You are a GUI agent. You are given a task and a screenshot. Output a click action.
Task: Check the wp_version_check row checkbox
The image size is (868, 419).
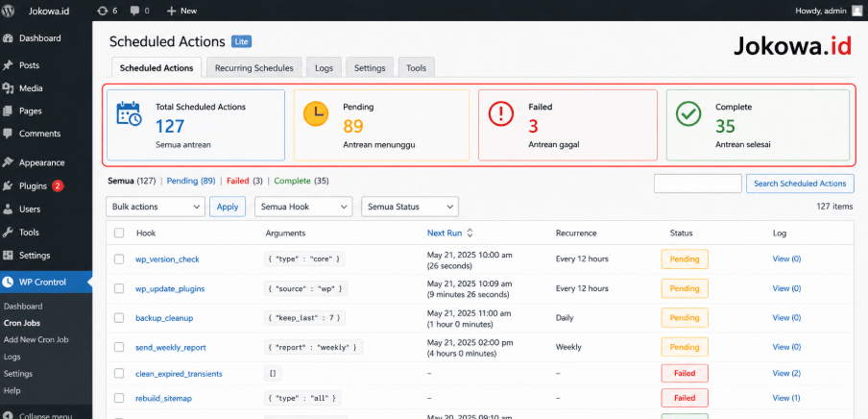click(x=119, y=259)
